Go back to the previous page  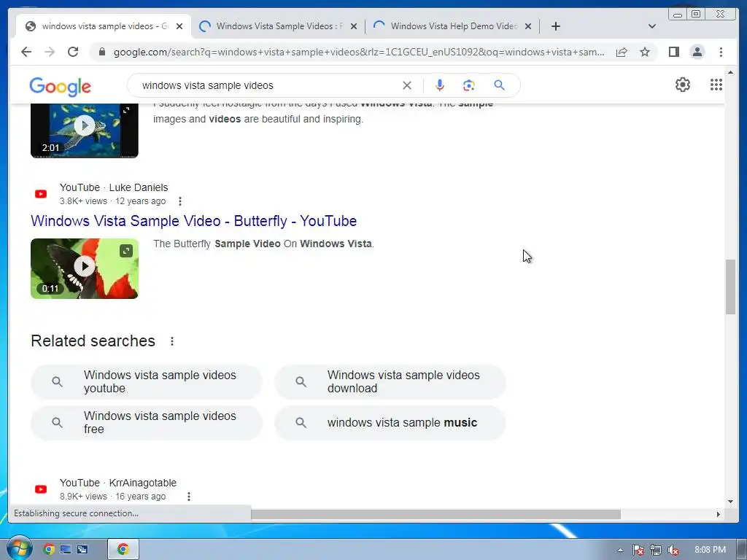pos(26,52)
